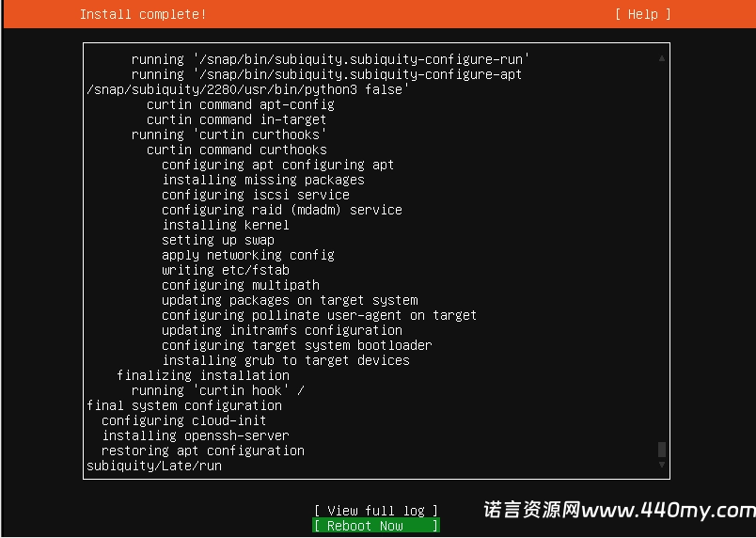This screenshot has height=538, width=756.
Task: Click the 'subiquity/Late/run' log line
Action: click(154, 466)
